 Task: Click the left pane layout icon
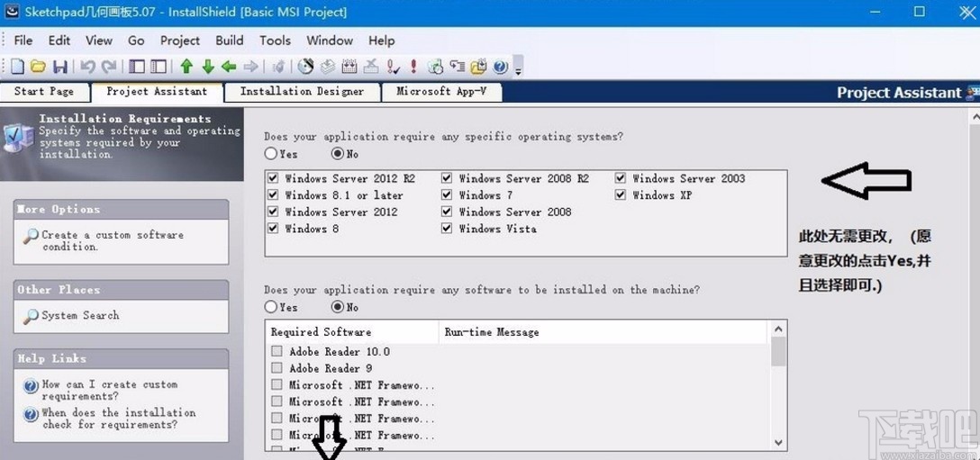pos(137,67)
